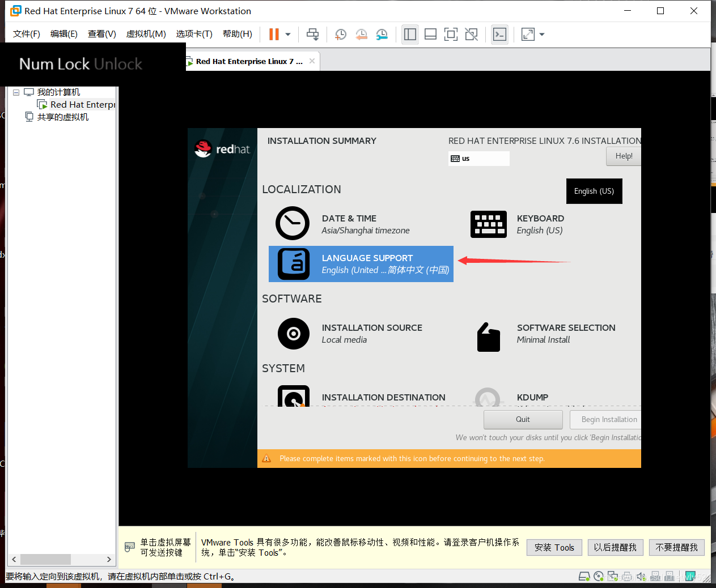
Task: Pause the virtual machine with the orange button
Action: point(274,35)
